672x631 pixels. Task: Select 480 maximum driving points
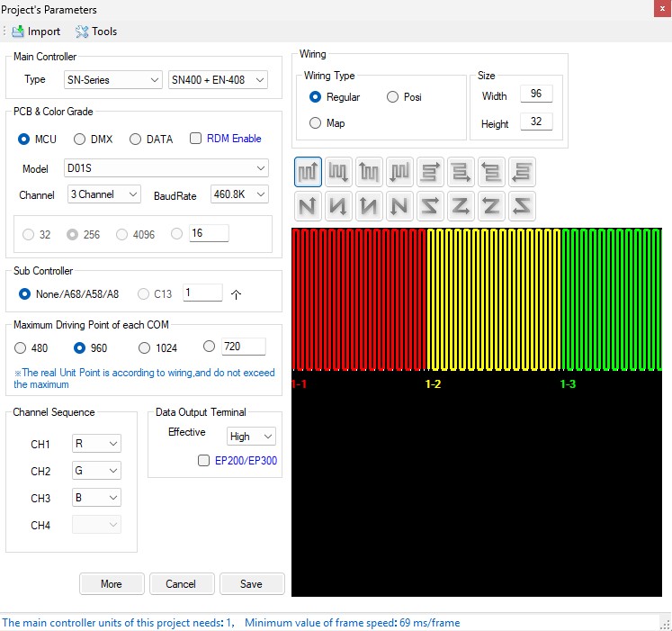20,347
